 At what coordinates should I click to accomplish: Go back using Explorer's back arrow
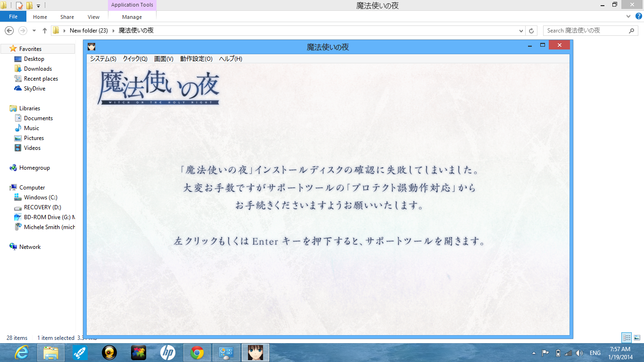(9, 31)
